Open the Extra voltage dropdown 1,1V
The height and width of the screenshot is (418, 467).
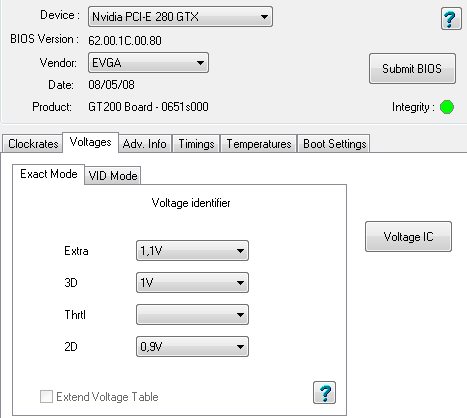pyautogui.click(x=192, y=251)
